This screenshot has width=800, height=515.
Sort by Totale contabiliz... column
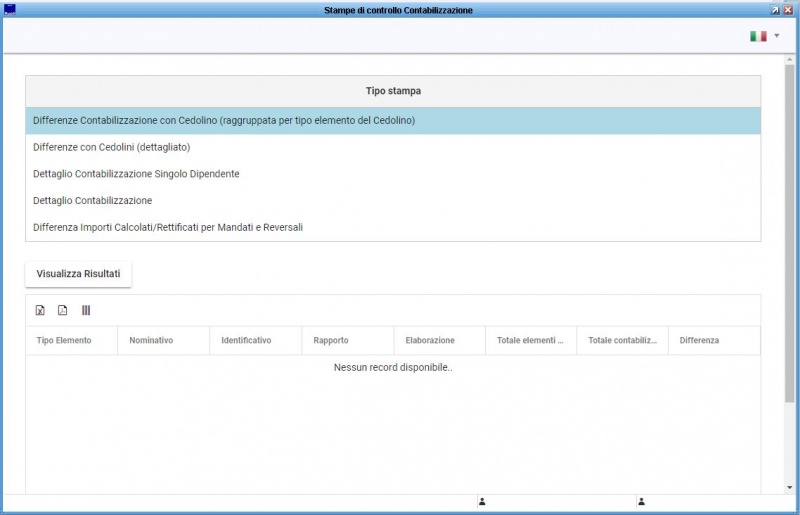[622, 340]
